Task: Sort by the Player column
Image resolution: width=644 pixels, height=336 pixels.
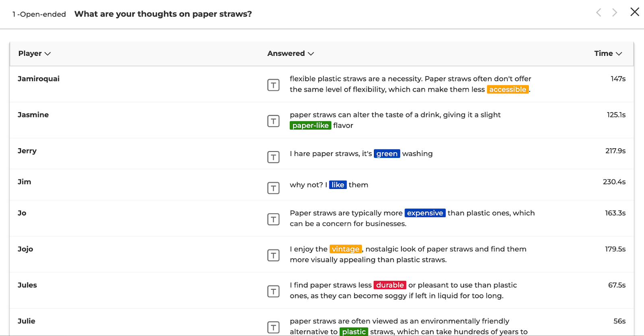Action: pyautogui.click(x=34, y=53)
